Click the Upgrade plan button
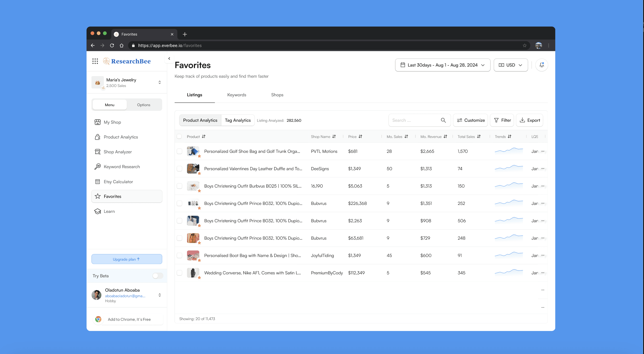 click(127, 259)
